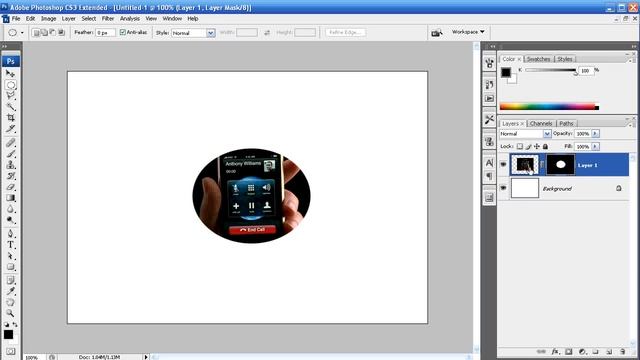Screen dimensions: 640x360
Task: Select the Move tool
Action: click(x=11, y=73)
